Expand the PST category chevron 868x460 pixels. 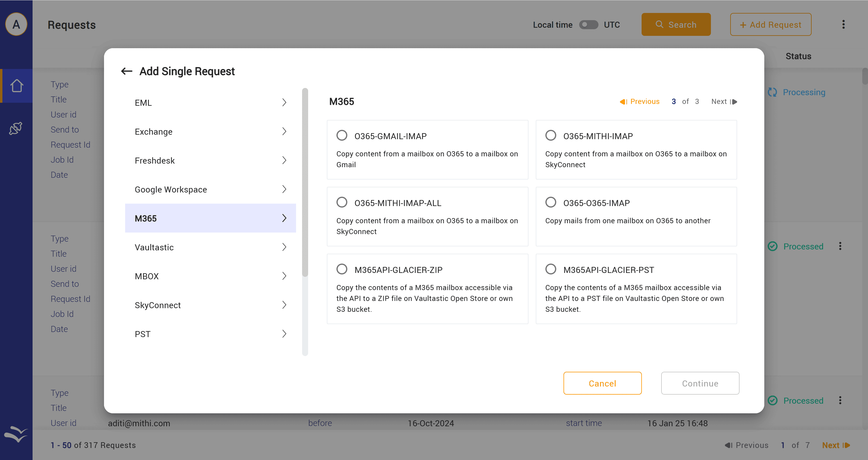click(x=284, y=334)
